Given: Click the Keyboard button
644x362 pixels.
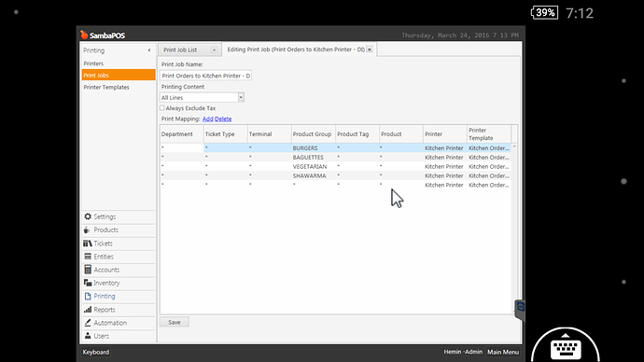Looking at the screenshot, I should point(96,352).
